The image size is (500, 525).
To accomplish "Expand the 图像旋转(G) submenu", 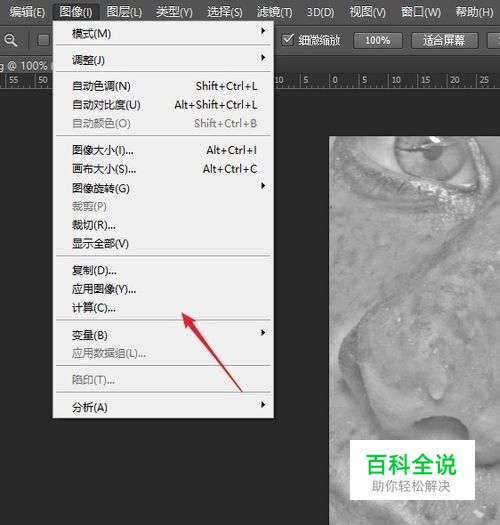I will point(163,188).
